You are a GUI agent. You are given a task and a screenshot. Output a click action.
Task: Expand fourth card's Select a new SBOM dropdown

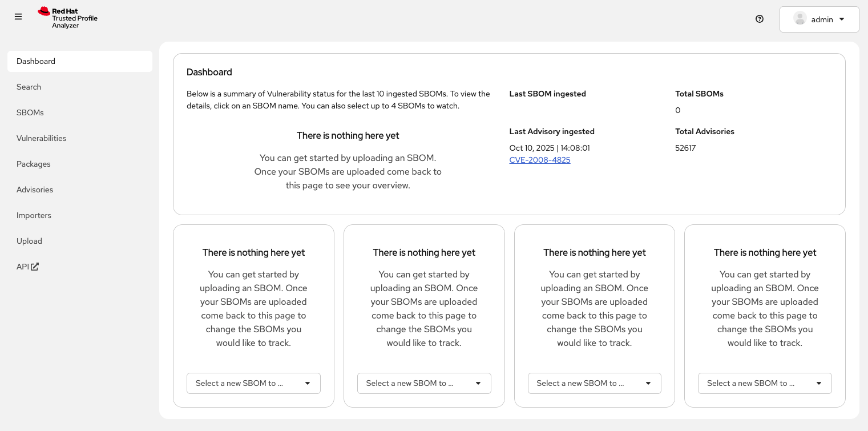[764, 383]
